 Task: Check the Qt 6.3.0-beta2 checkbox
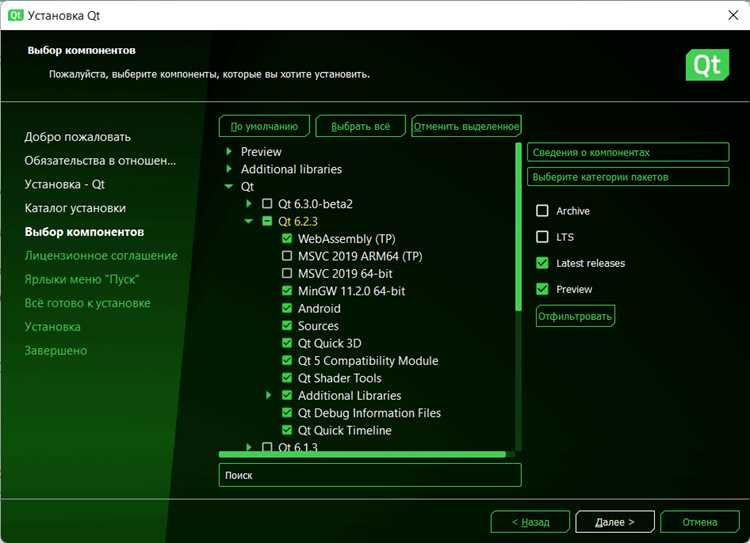point(267,204)
